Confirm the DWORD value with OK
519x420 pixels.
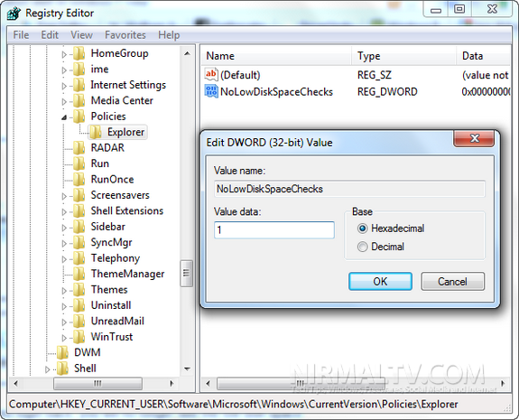tap(380, 282)
